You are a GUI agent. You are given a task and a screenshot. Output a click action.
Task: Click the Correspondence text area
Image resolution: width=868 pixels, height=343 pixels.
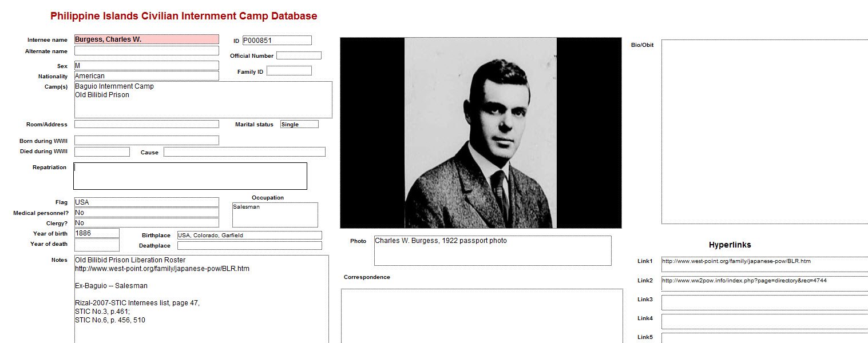[x=482, y=316]
